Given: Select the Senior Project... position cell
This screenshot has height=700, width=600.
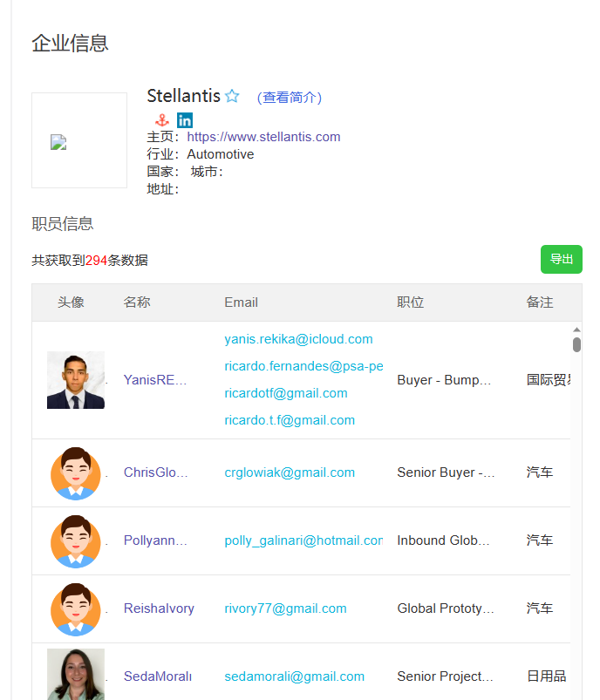Looking at the screenshot, I should tap(445, 676).
